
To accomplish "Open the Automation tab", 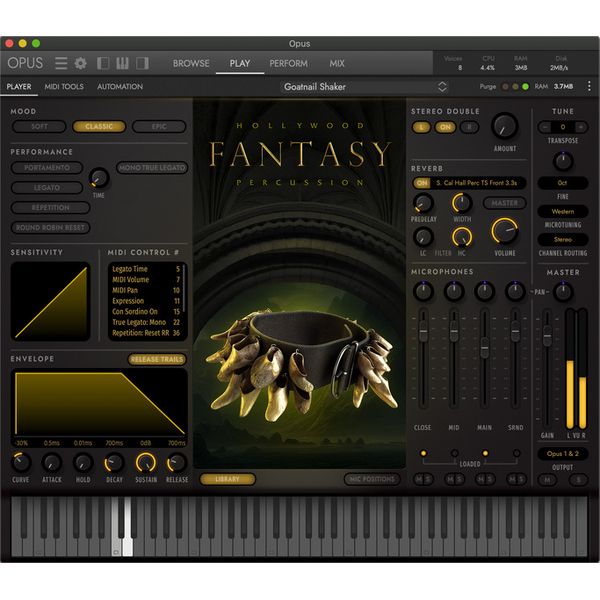I will pos(120,87).
